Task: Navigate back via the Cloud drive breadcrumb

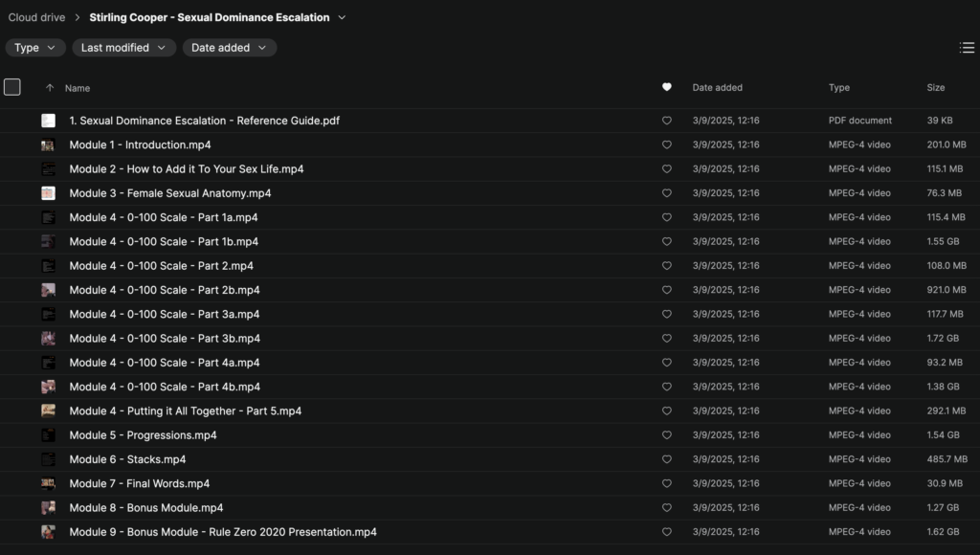Action: coord(36,16)
